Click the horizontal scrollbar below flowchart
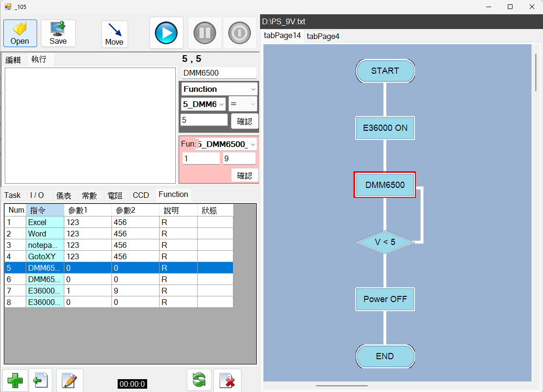The image size is (543, 392). (x=342, y=385)
